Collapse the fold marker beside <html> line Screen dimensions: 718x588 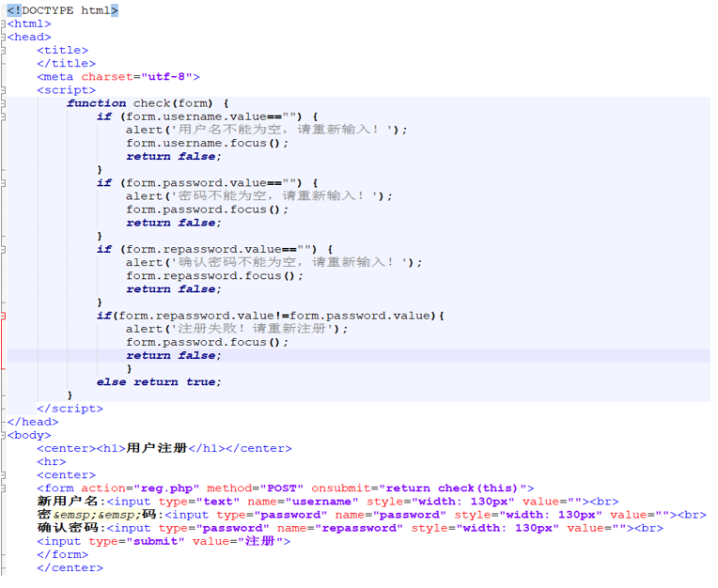pyautogui.click(x=3, y=23)
